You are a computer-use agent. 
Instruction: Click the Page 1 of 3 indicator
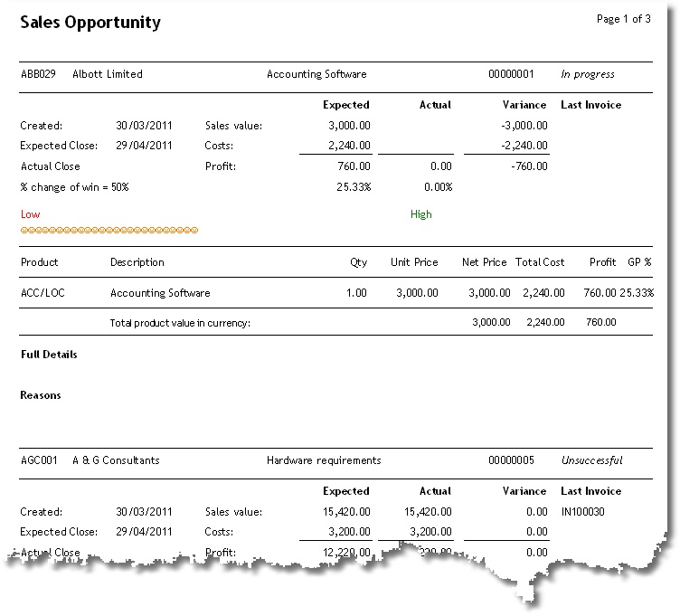[623, 19]
